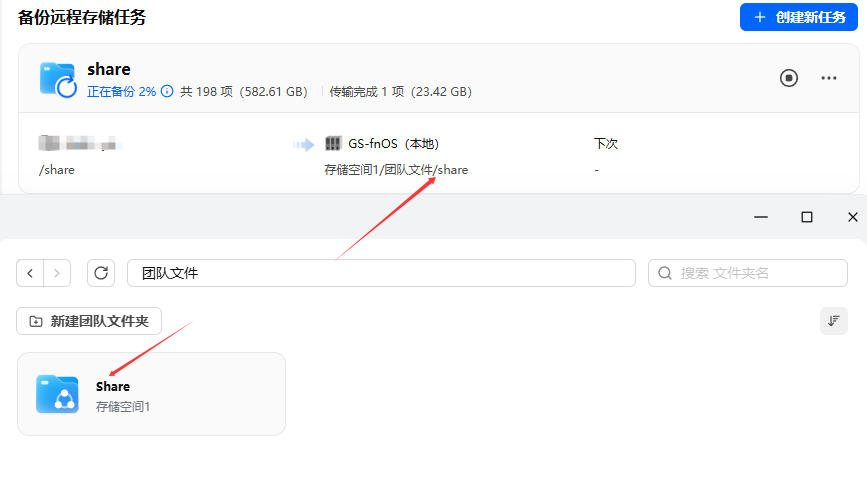This screenshot has width=867, height=486.
Task: Click the search magnifier icon
Action: pos(665,273)
